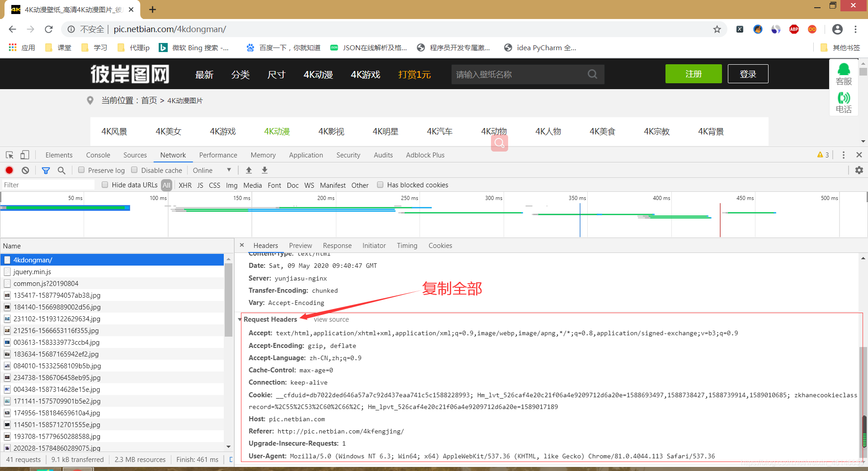The height and width of the screenshot is (471, 868).
Task: Open DevTools settings
Action: point(859,170)
